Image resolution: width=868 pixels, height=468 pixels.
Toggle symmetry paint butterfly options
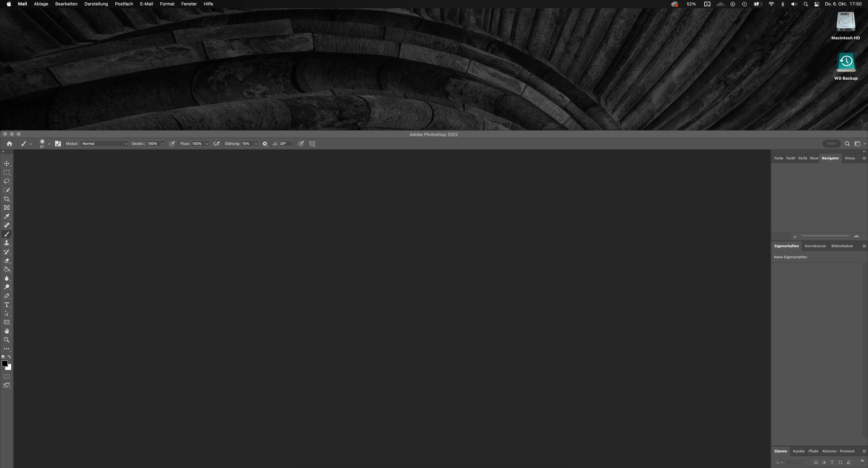[312, 144]
